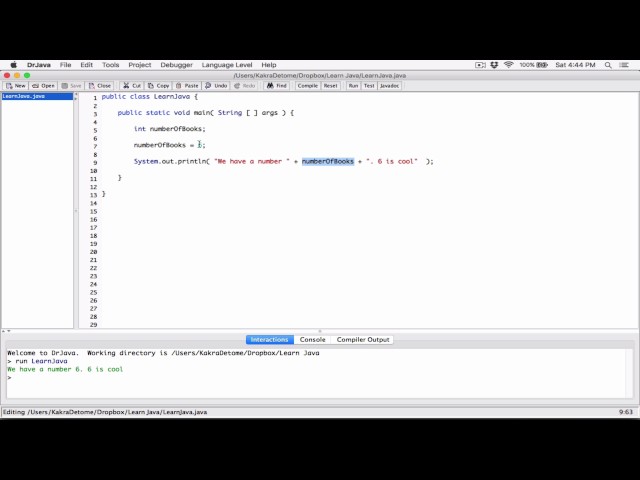Save the document using Save button

pos(71,86)
